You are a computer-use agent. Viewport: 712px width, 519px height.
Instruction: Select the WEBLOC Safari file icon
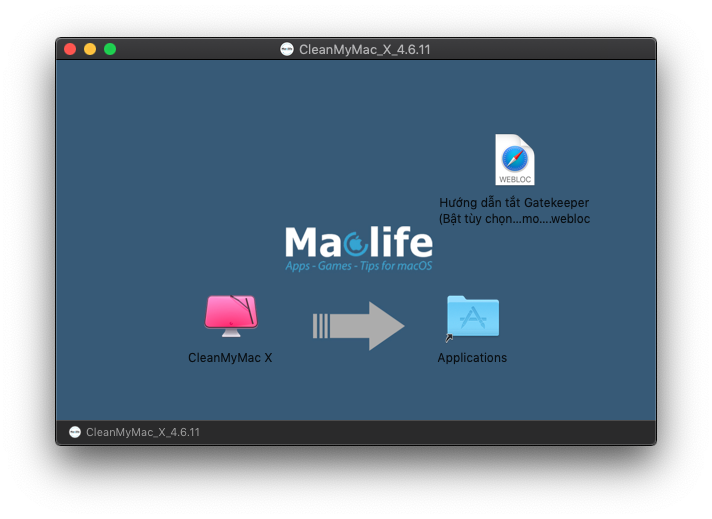514,159
